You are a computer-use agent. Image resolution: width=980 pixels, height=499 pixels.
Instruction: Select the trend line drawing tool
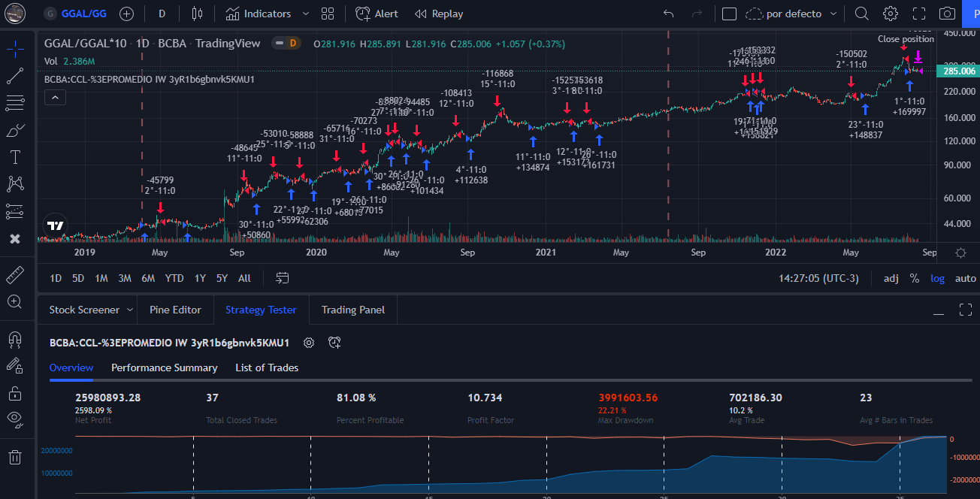[x=14, y=76]
